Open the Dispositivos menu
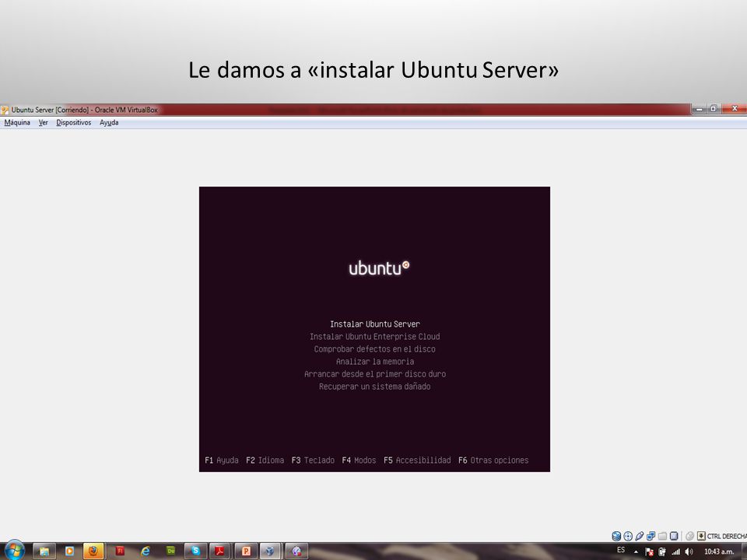747x560 pixels. coord(73,123)
